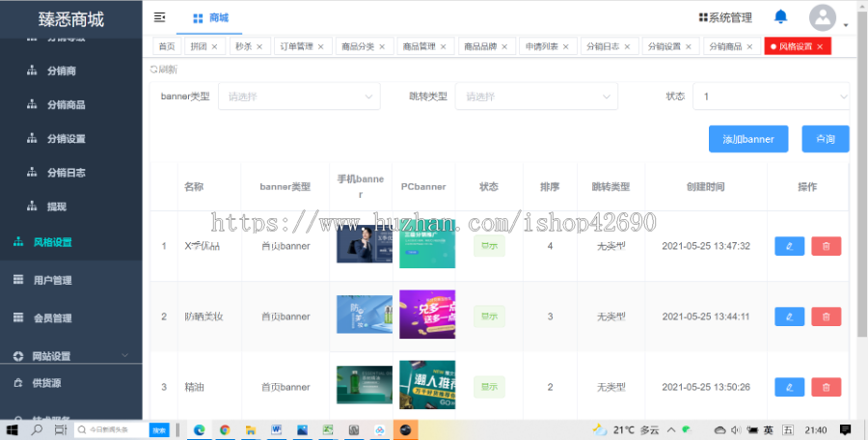Open the 精油 mobile banner thumbnail
Image resolution: width=868 pixels, height=440 pixels.
click(x=365, y=385)
